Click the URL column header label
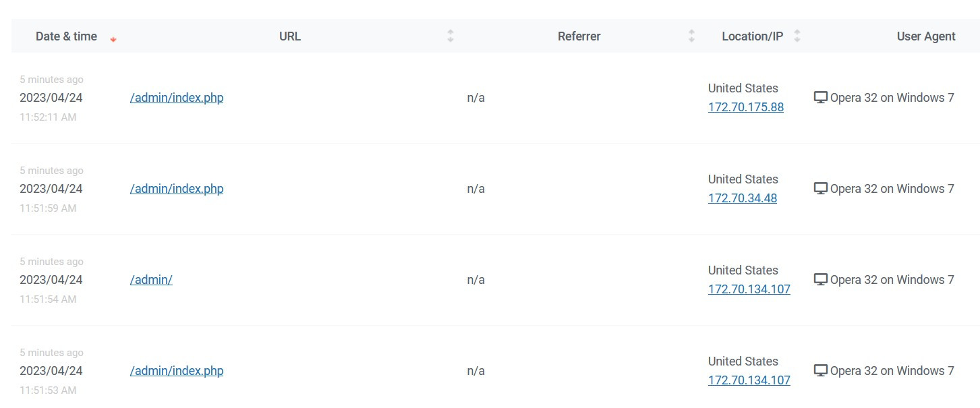The height and width of the screenshot is (408, 980). point(290,36)
